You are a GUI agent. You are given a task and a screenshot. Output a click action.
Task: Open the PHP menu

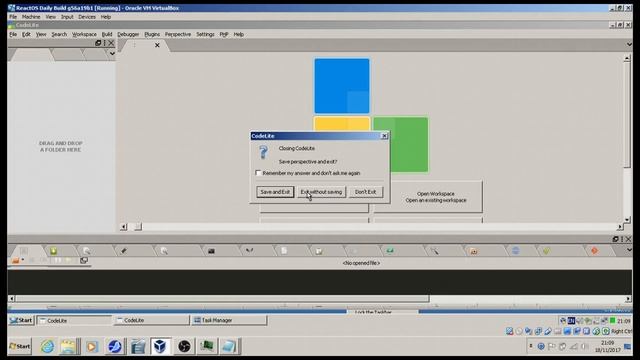pos(224,34)
